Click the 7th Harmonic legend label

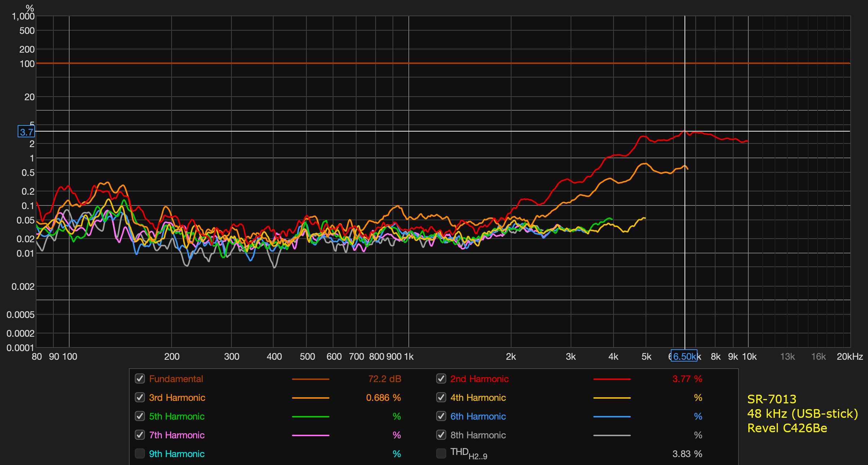tap(177, 435)
